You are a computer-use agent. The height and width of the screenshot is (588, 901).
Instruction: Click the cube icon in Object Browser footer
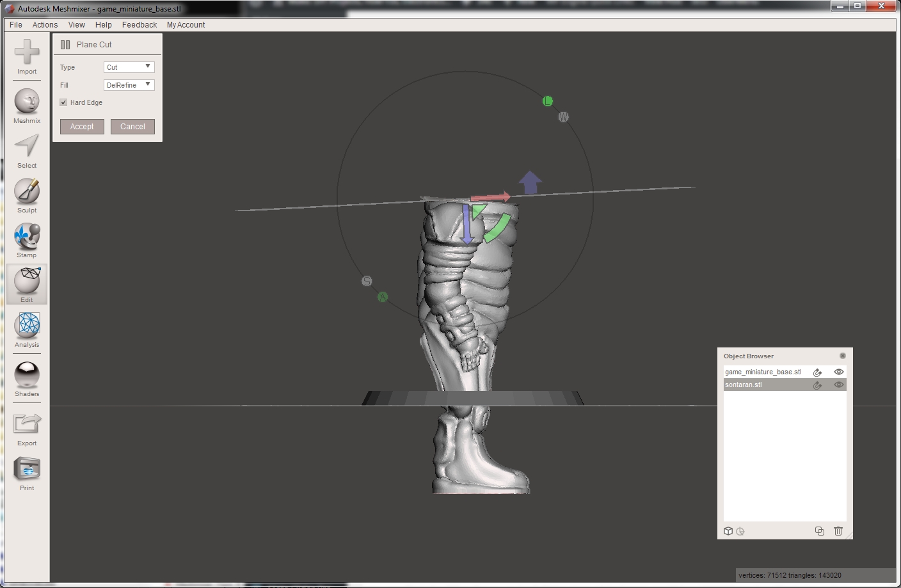728,531
